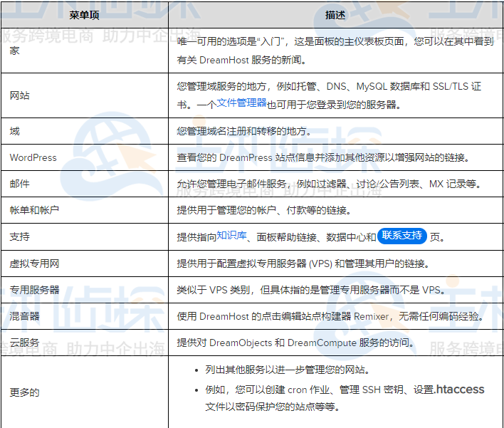Viewport: 504px width, 428px height.
Task: Click the 虚拟专用网 menu item cell
Action: point(85,263)
